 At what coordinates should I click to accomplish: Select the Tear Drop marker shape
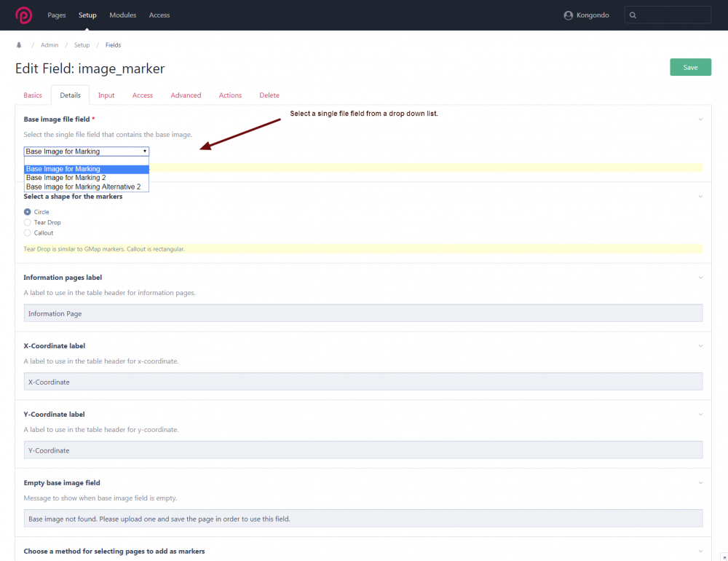coord(28,222)
